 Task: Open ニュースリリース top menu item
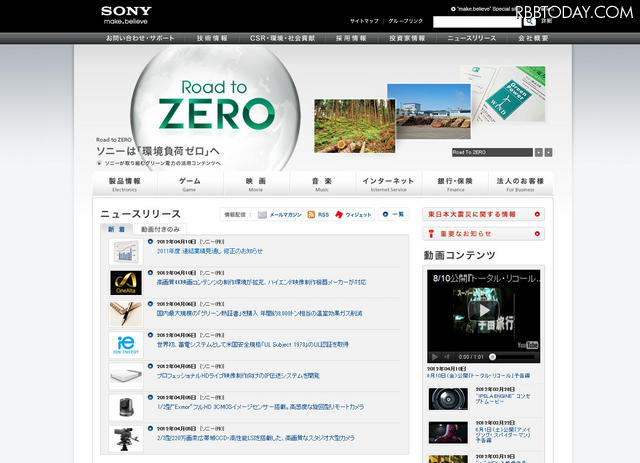471,38
